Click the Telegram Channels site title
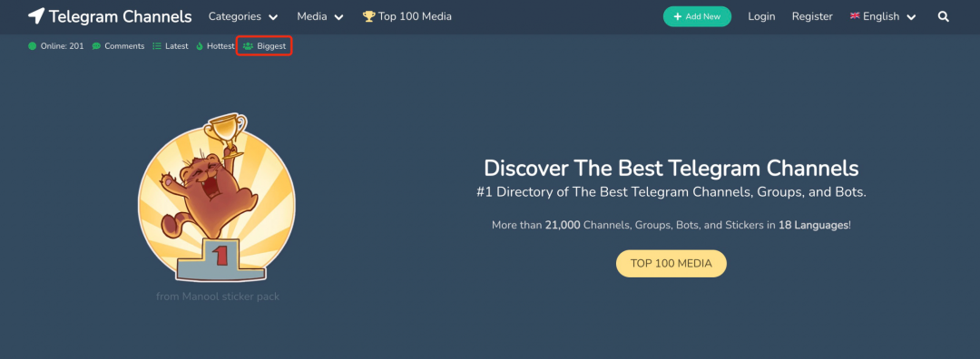Screen dimensions: 980x359 [120, 17]
